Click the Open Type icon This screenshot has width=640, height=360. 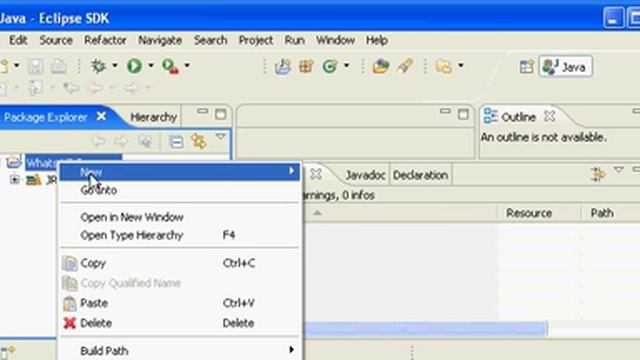(381, 66)
